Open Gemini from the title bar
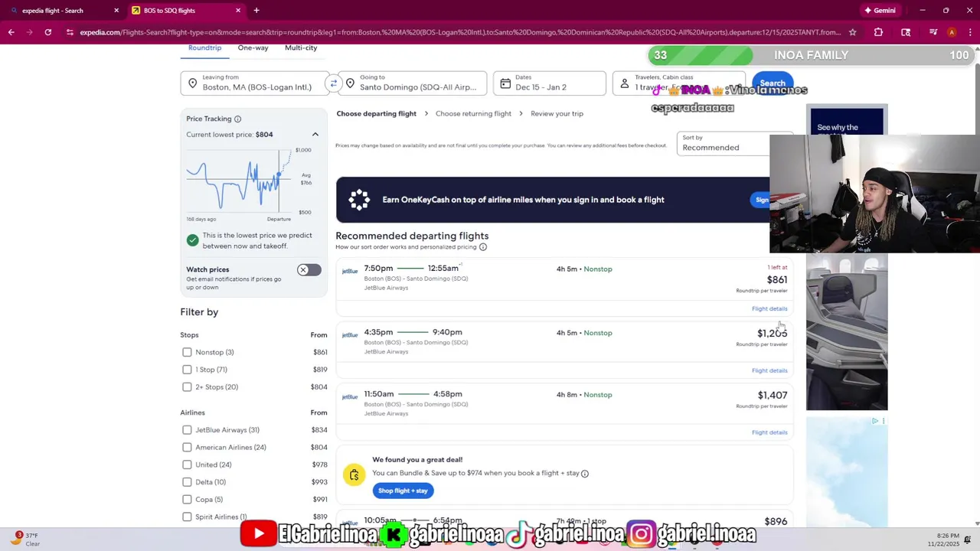This screenshot has height=551, width=980. point(880,11)
